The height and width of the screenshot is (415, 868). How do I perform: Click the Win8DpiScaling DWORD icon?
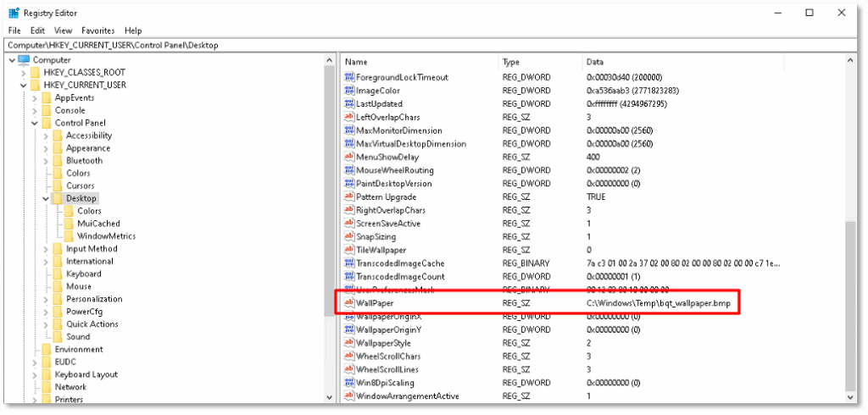pyautogui.click(x=348, y=383)
